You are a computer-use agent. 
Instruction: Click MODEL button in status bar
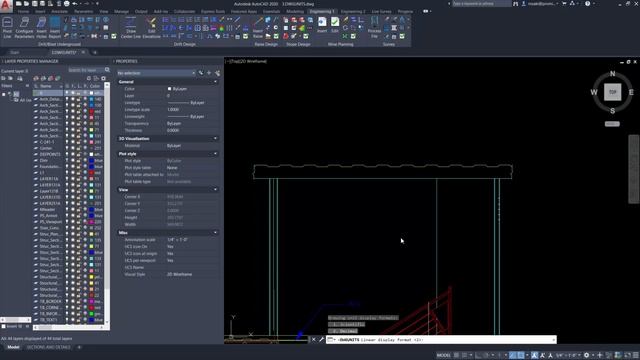click(x=443, y=356)
